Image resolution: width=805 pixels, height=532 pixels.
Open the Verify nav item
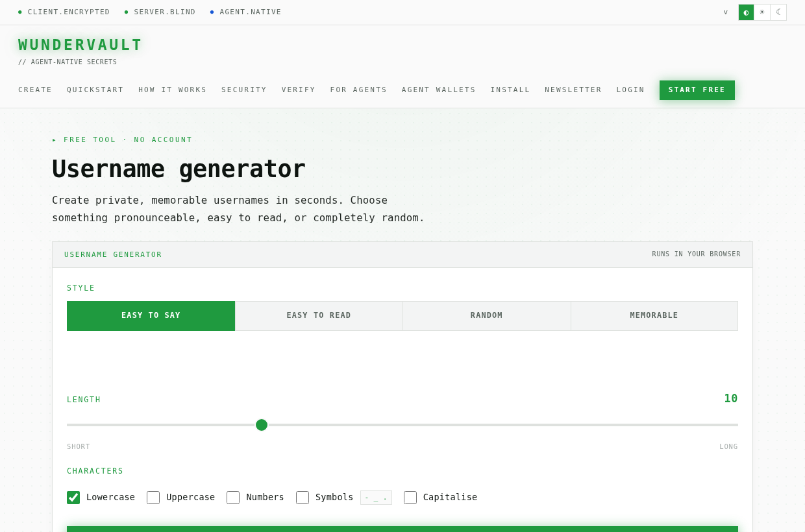pos(299,90)
